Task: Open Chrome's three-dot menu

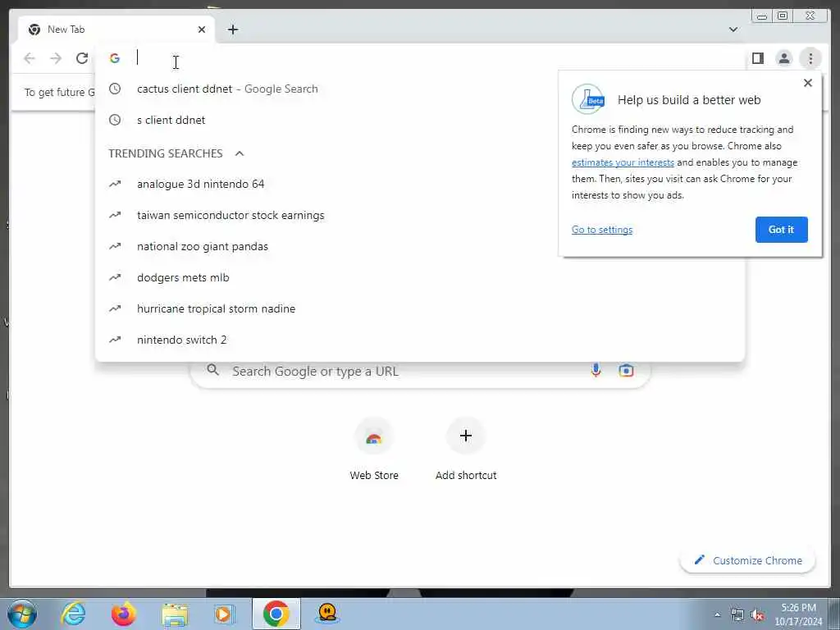Action: (810, 58)
